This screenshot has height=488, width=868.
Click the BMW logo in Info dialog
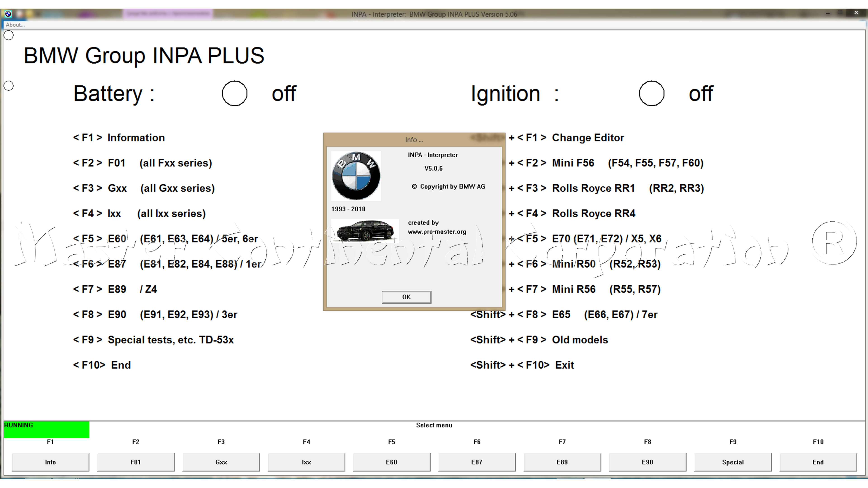point(356,176)
